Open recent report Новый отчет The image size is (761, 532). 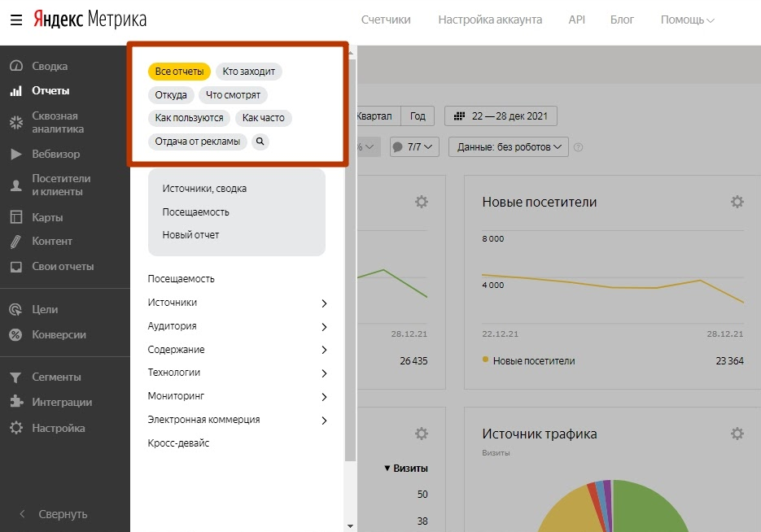click(x=190, y=235)
